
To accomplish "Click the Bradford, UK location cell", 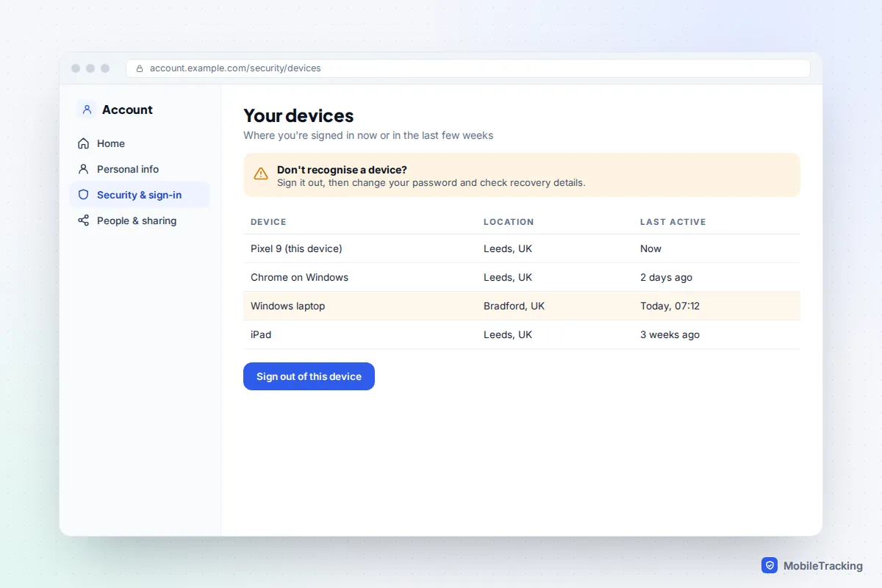I will click(x=514, y=306).
